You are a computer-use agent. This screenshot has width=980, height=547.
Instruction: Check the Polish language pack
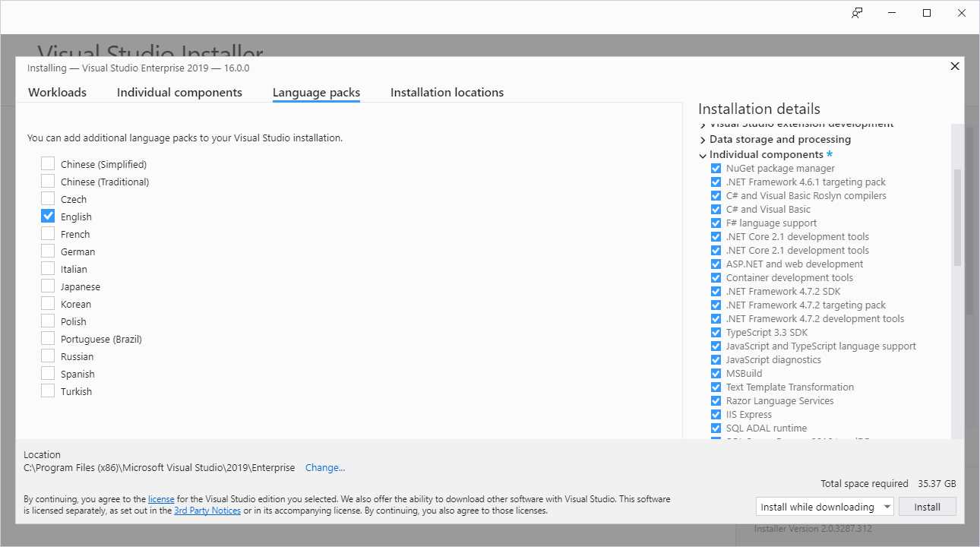click(x=48, y=321)
